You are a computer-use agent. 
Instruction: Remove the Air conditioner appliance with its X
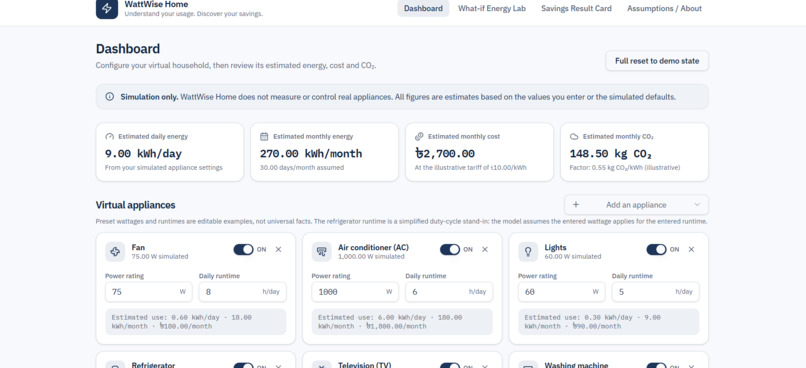485,249
